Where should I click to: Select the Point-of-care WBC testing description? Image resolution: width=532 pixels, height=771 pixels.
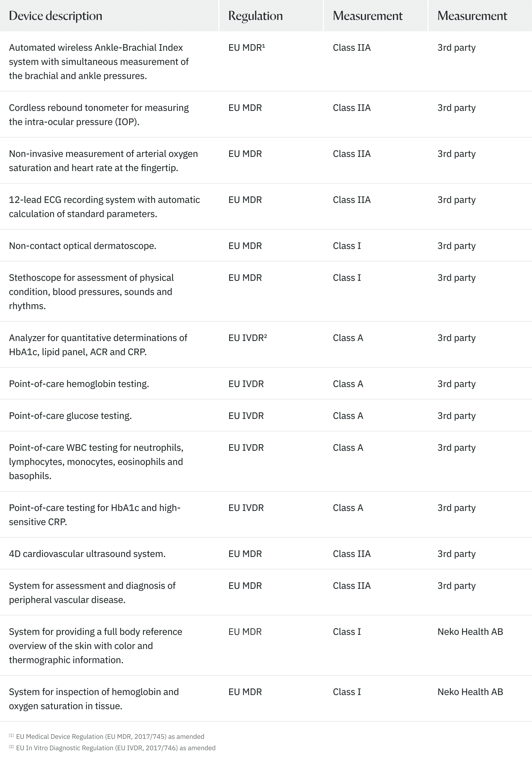click(96, 462)
